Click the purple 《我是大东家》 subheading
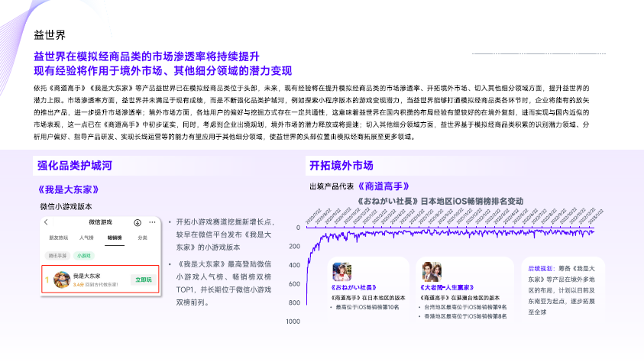644x362 pixels. click(x=69, y=189)
